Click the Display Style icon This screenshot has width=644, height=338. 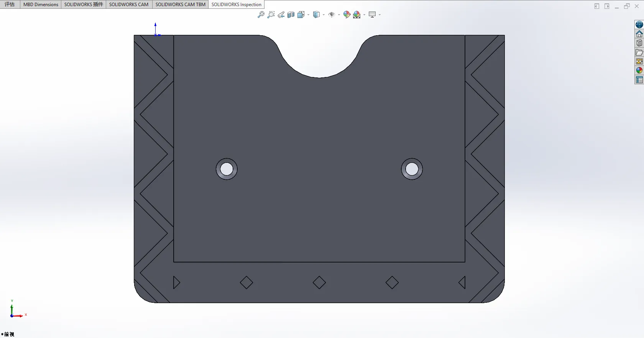click(316, 15)
